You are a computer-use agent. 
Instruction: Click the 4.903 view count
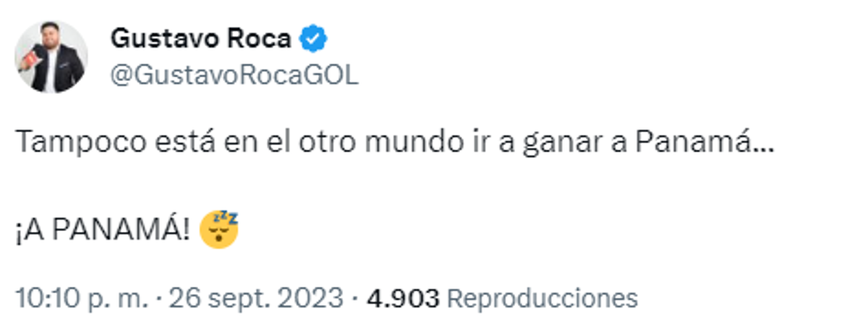coord(403,298)
